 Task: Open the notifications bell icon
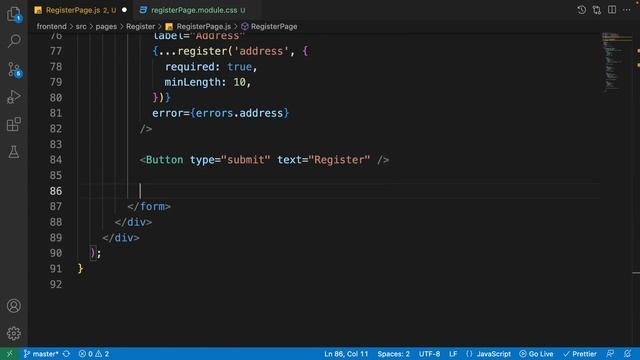pos(627,354)
